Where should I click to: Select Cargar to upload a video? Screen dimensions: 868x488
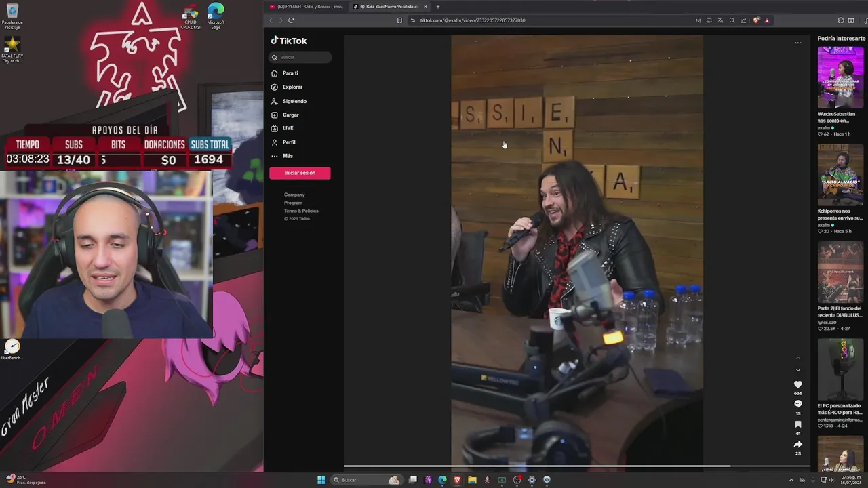click(x=285, y=115)
